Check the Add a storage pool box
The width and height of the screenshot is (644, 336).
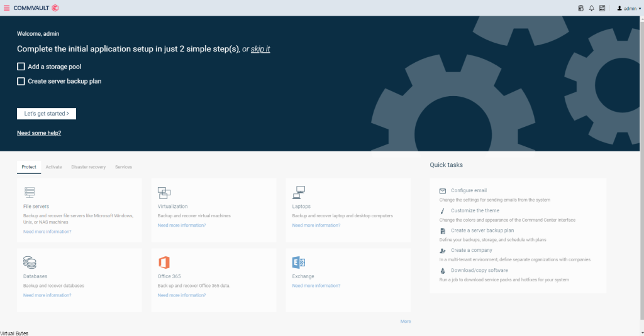(21, 67)
